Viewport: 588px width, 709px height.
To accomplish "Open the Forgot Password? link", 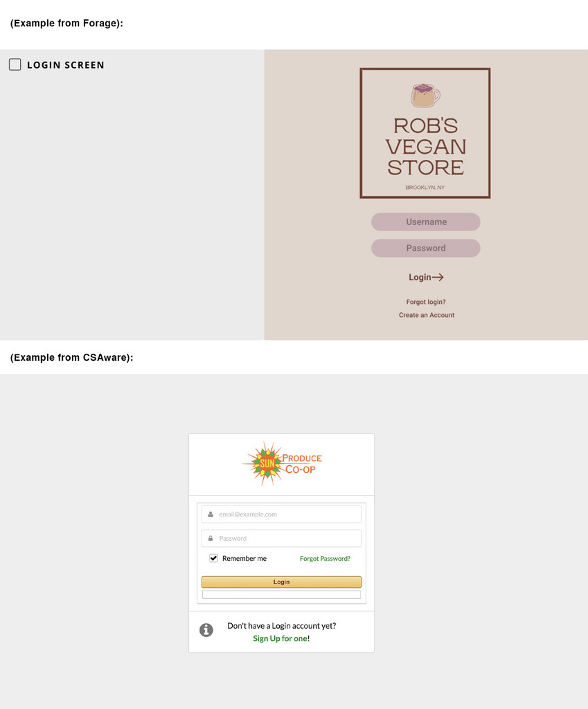I will coord(326,559).
